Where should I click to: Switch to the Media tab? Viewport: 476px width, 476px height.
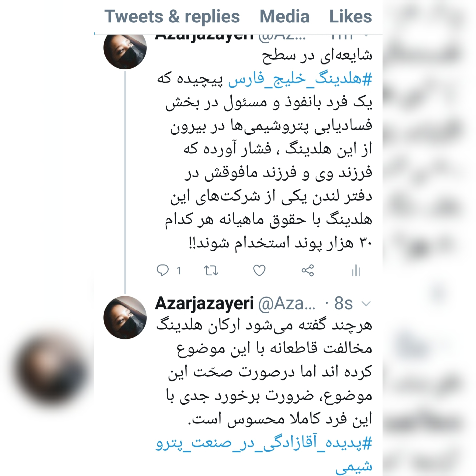coord(284,17)
